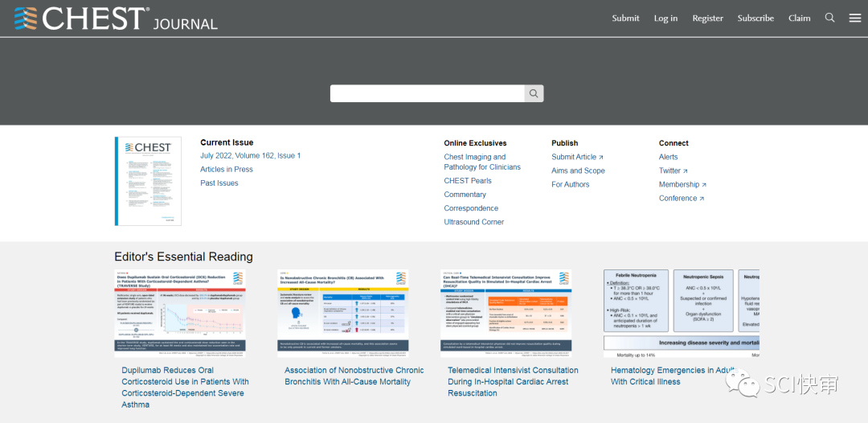Open Ultrasound Corner link

(x=474, y=222)
